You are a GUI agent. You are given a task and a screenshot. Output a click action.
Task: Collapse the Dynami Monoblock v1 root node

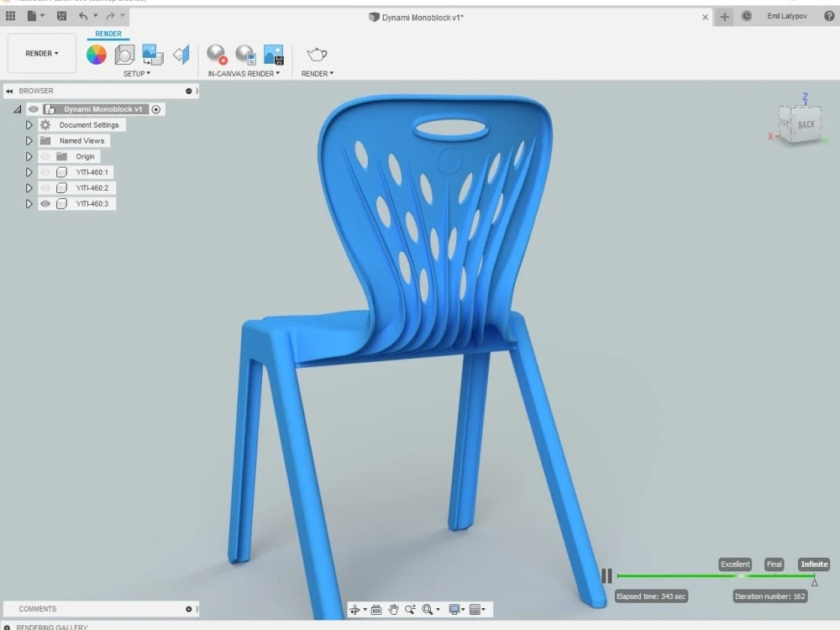pyautogui.click(x=17, y=109)
